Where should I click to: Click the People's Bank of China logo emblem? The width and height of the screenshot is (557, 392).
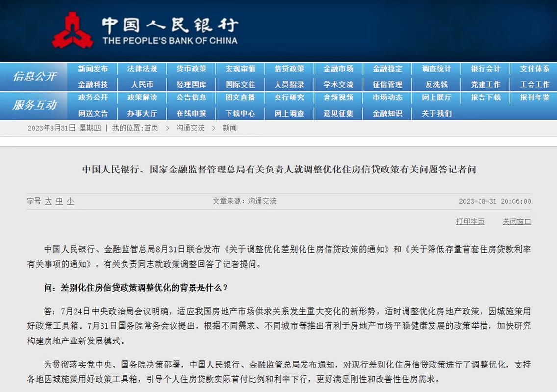[73, 30]
